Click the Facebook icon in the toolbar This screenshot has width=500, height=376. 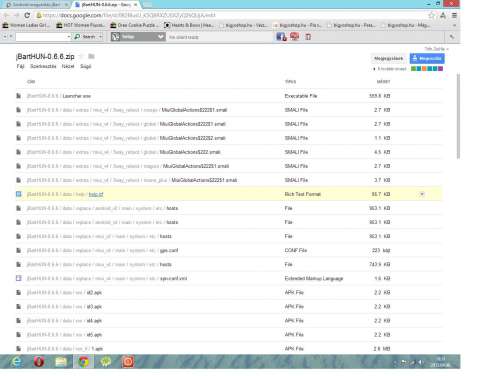281,37
